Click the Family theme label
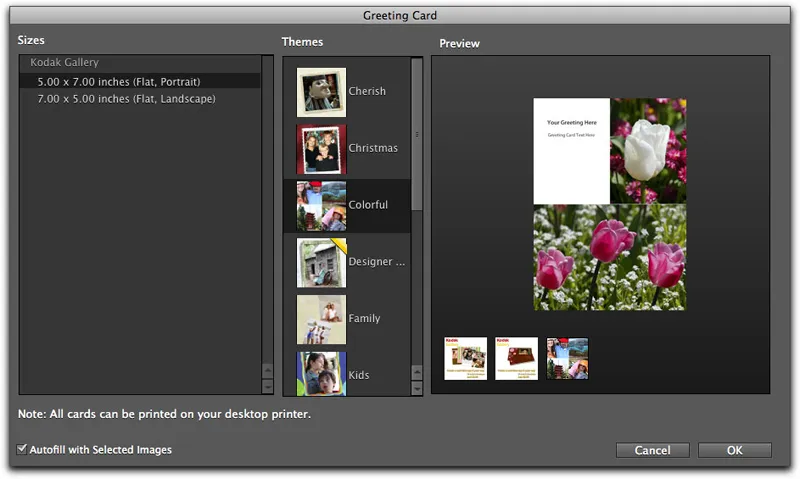800x479 pixels. (x=364, y=318)
